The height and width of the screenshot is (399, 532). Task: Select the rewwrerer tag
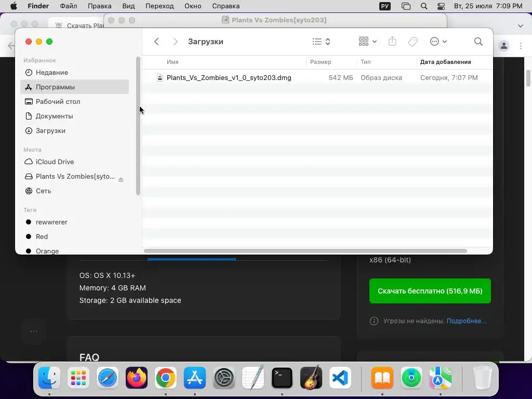point(75,222)
